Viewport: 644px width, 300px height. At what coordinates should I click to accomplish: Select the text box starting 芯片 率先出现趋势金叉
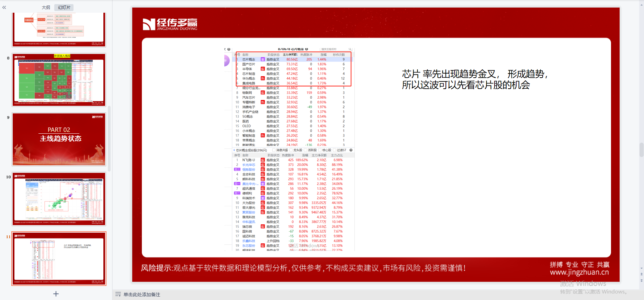tap(475, 79)
